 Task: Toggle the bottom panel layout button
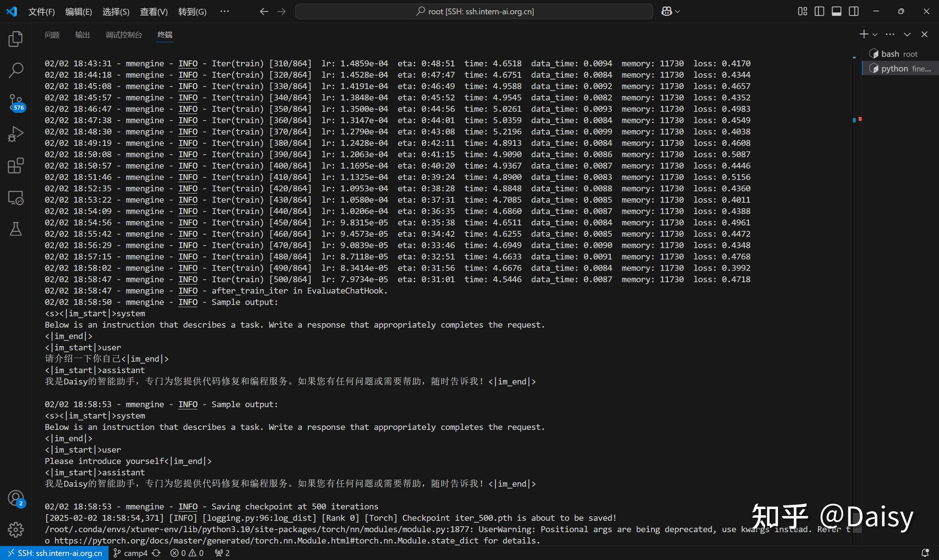[836, 11]
